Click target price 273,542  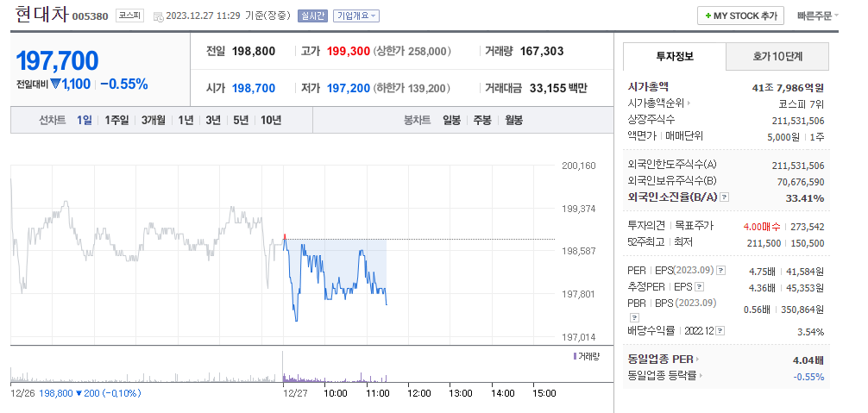click(x=808, y=226)
